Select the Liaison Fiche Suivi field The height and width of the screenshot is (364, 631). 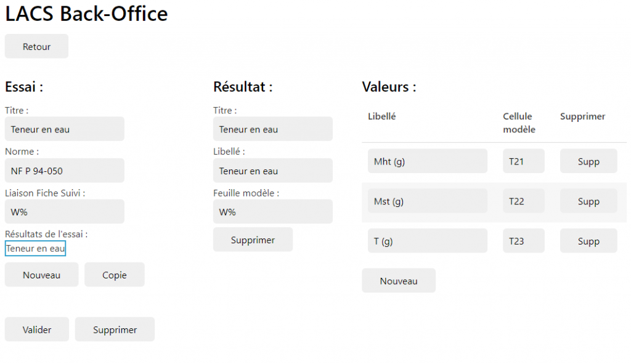click(64, 212)
